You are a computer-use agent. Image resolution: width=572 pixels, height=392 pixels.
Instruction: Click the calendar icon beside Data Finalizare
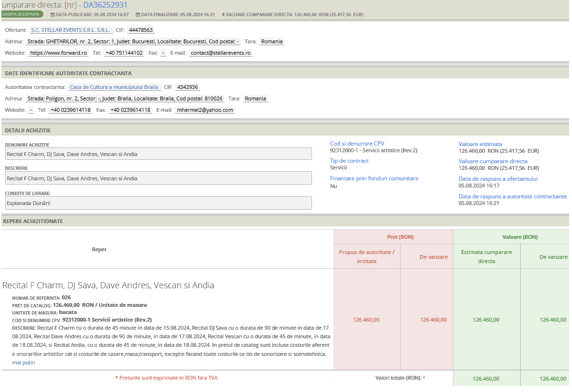tap(138, 15)
